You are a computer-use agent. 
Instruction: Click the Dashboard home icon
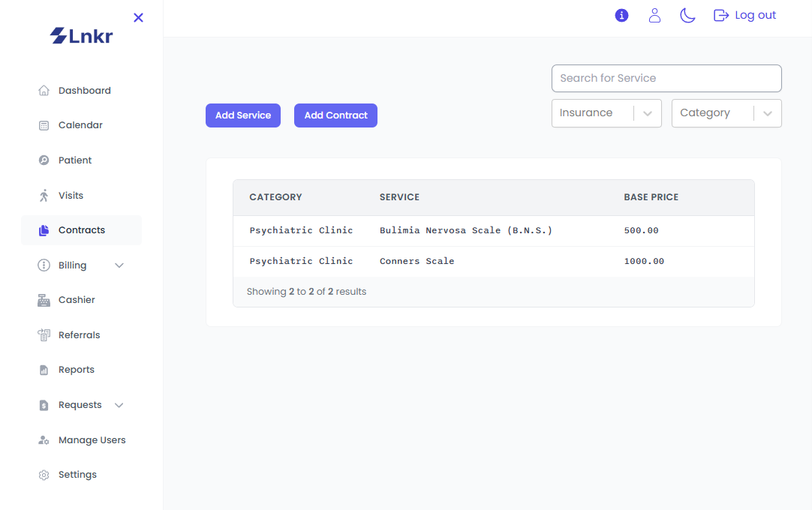(x=44, y=91)
